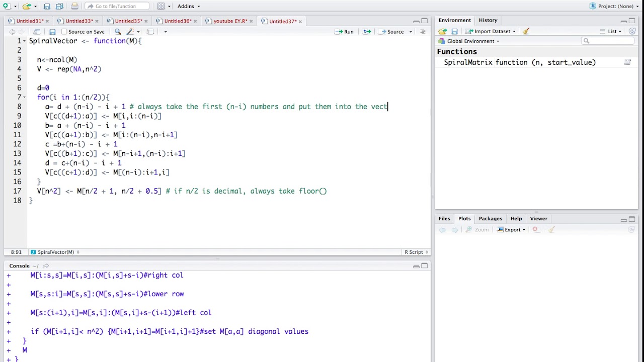The image size is (644, 362).
Task: Open the R Script file type selector
Action: click(x=416, y=252)
